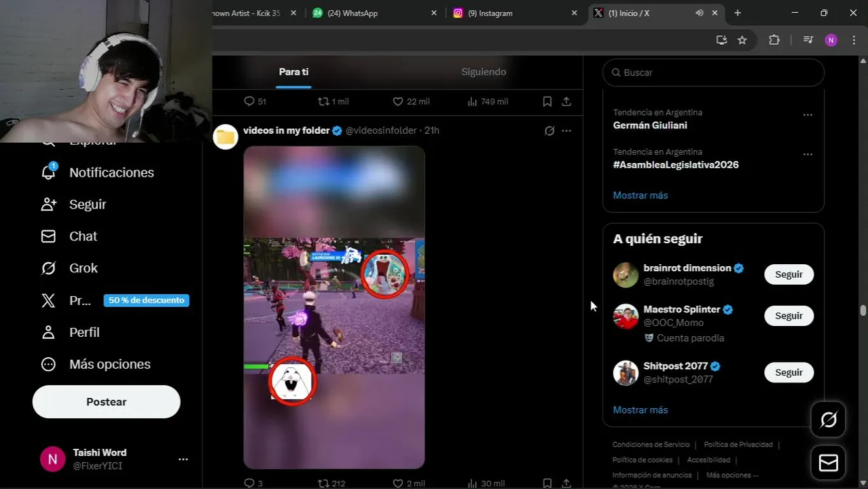Share the post with 749 mil views
The height and width of the screenshot is (489, 868).
(566, 101)
